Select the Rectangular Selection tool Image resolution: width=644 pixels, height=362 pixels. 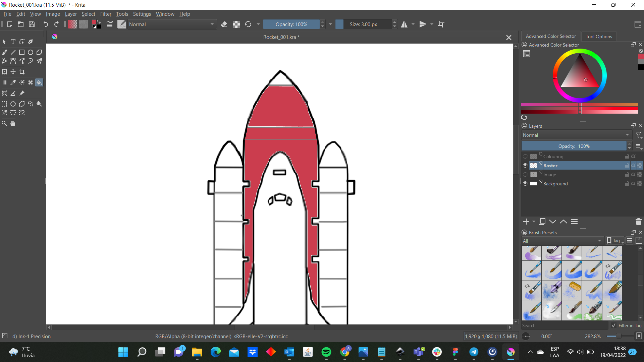[x=4, y=104]
